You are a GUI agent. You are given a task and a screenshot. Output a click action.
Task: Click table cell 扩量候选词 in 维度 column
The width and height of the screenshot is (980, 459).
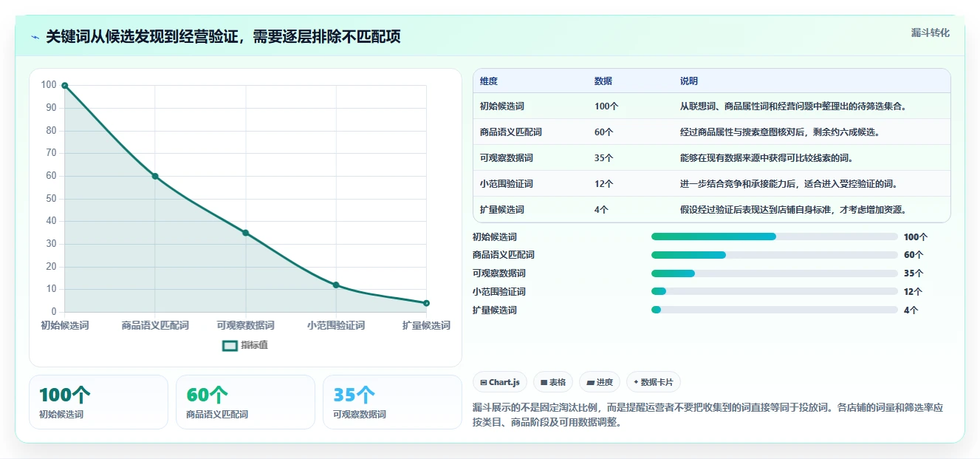[502, 210]
